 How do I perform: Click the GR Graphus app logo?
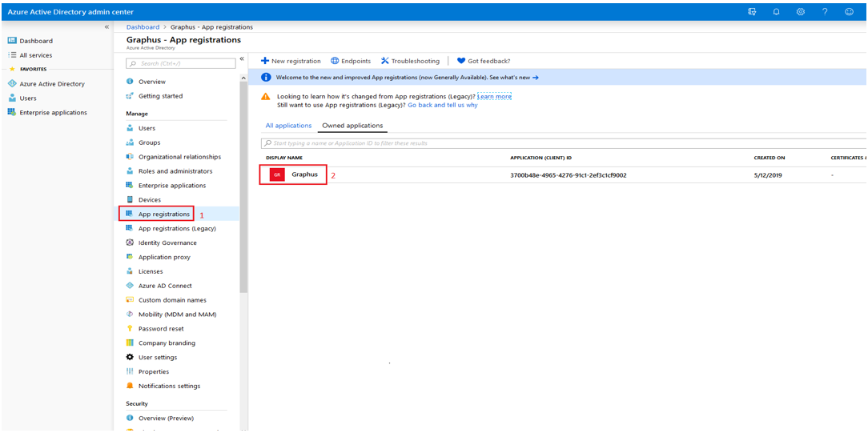click(x=277, y=174)
